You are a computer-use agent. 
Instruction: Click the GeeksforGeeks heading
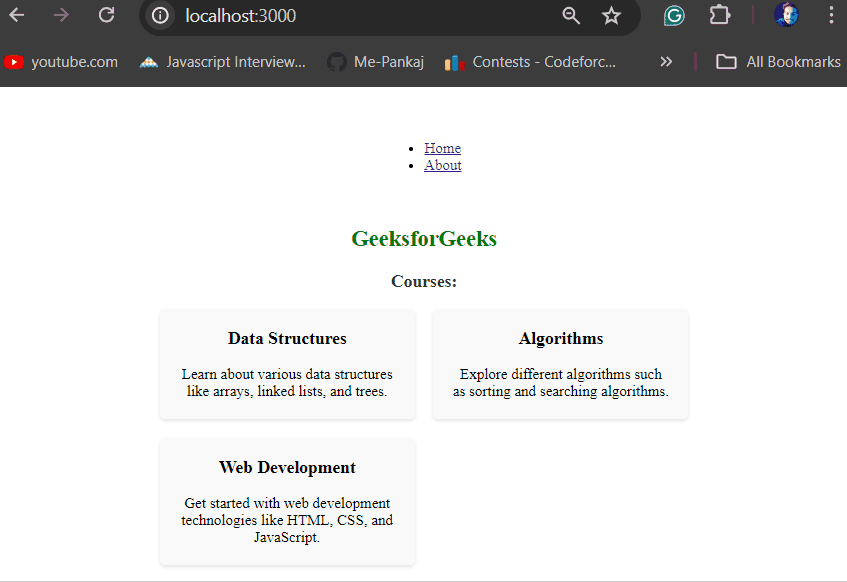point(424,238)
